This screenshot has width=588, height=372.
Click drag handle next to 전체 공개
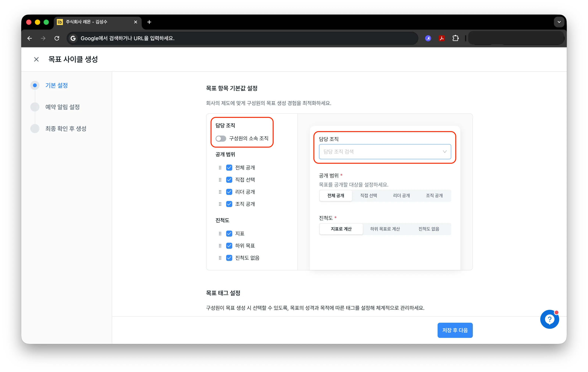coord(220,168)
